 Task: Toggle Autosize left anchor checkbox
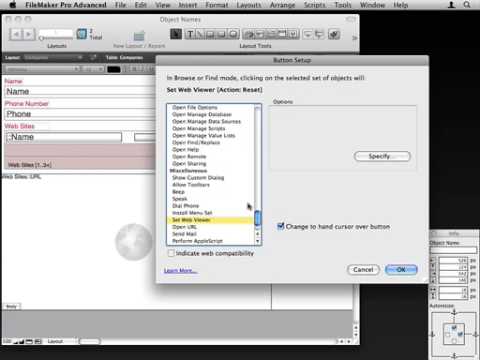(448, 334)
